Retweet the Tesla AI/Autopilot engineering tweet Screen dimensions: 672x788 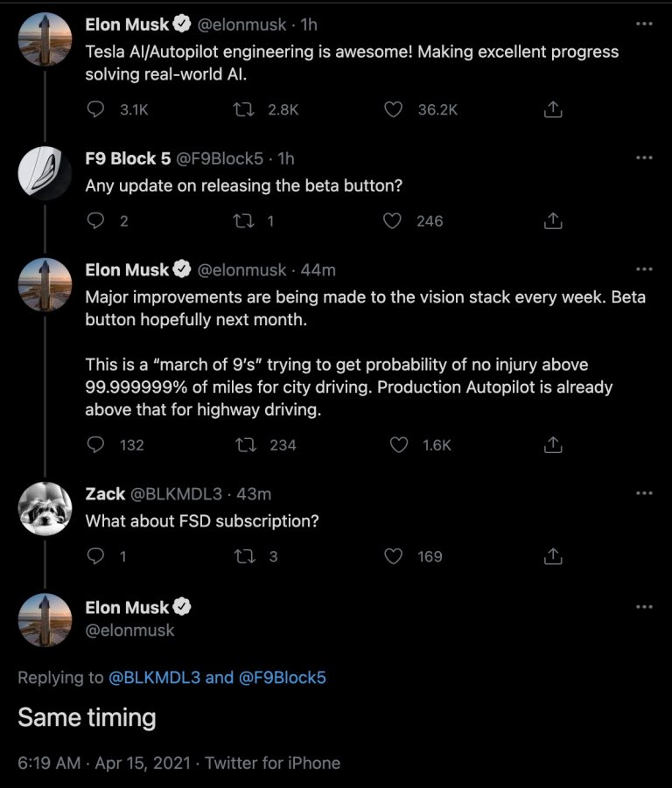point(244,109)
